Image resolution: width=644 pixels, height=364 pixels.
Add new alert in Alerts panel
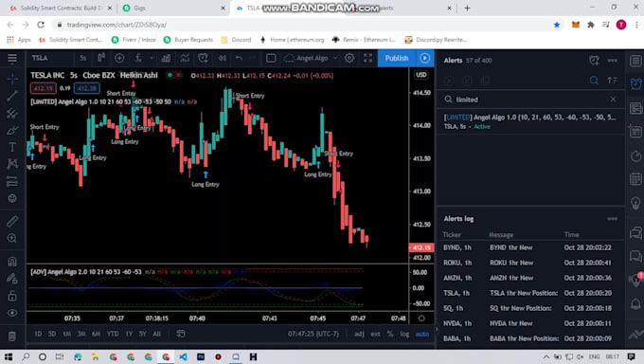click(x=594, y=61)
